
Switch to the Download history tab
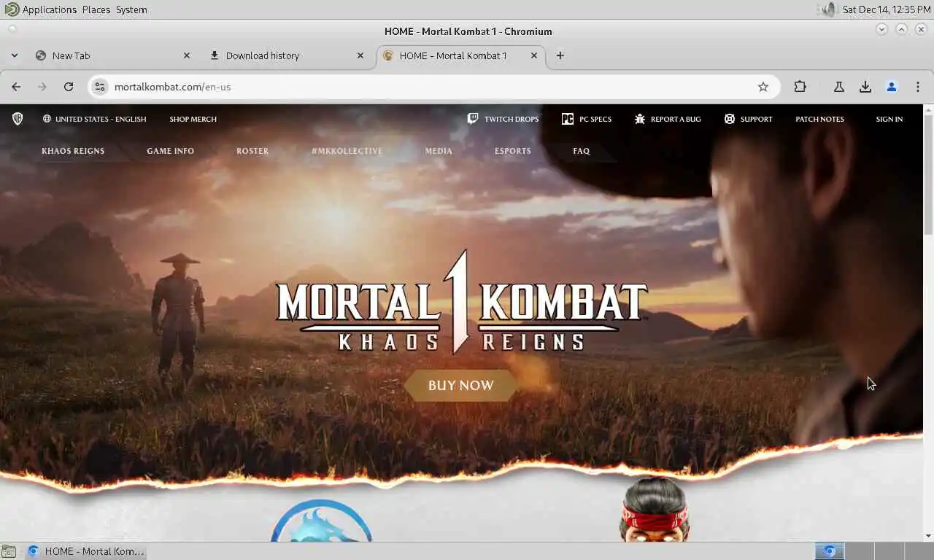pos(287,55)
